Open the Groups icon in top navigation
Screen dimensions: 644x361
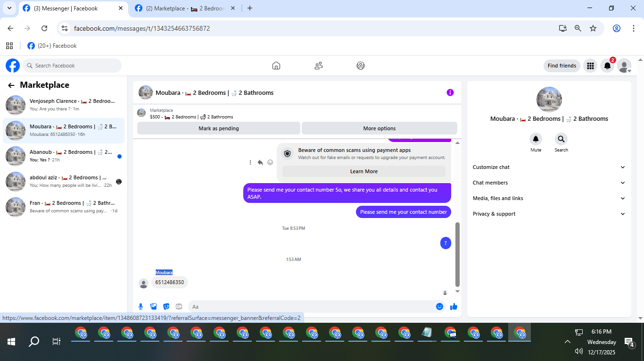pyautogui.click(x=361, y=66)
